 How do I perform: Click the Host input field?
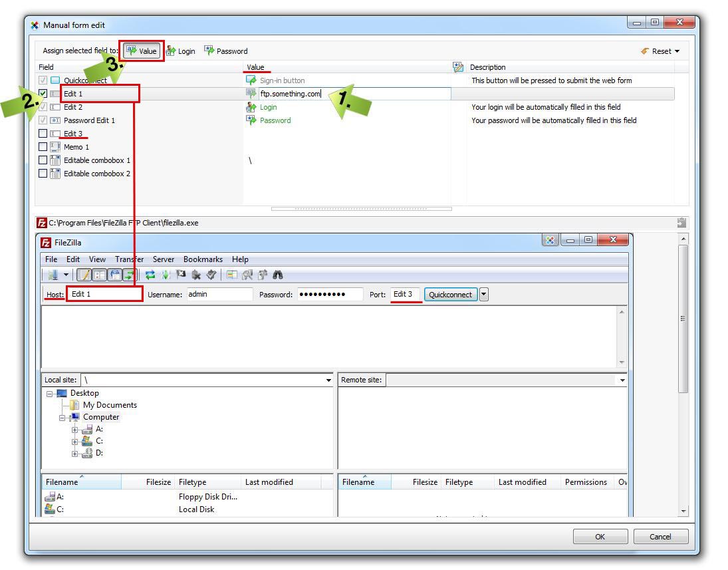104,295
